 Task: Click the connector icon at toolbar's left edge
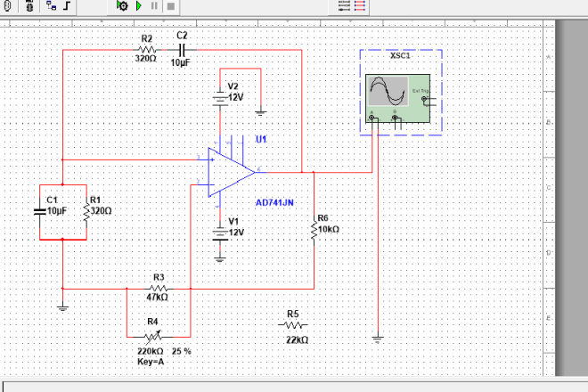[x=7, y=5]
